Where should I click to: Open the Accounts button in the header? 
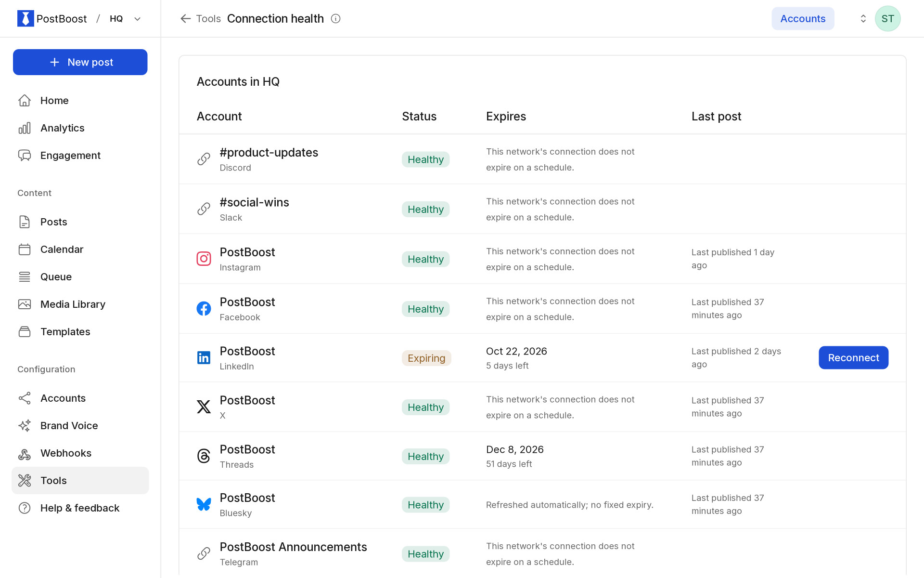(803, 18)
